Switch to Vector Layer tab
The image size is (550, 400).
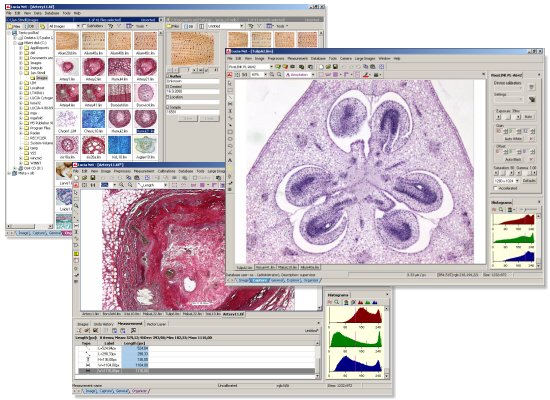click(x=156, y=324)
